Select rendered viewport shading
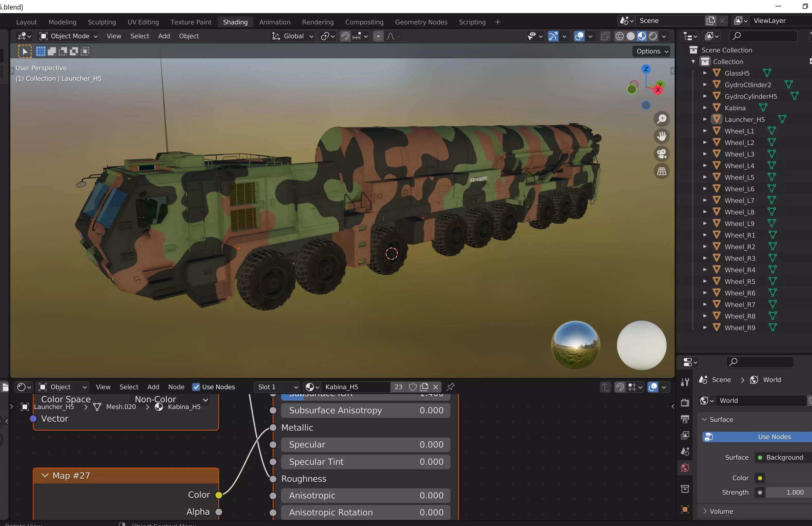This screenshot has height=526, width=812. tap(653, 36)
